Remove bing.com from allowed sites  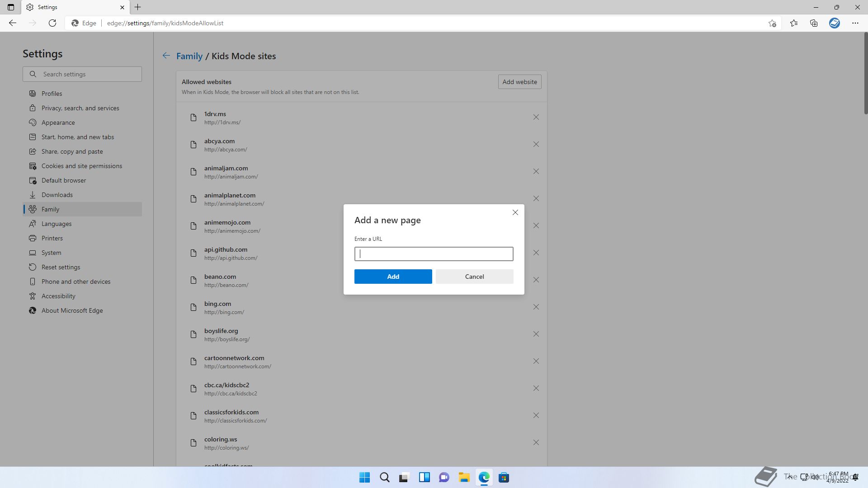point(536,307)
